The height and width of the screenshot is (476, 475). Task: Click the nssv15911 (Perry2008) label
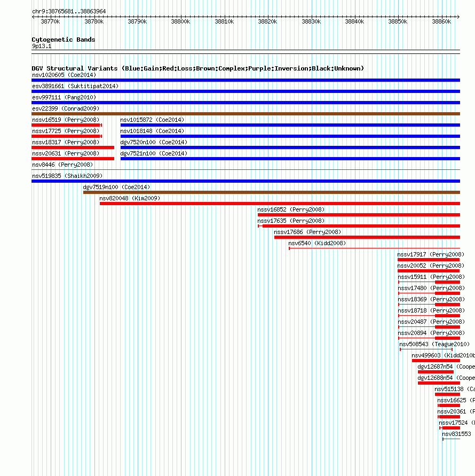(x=431, y=277)
